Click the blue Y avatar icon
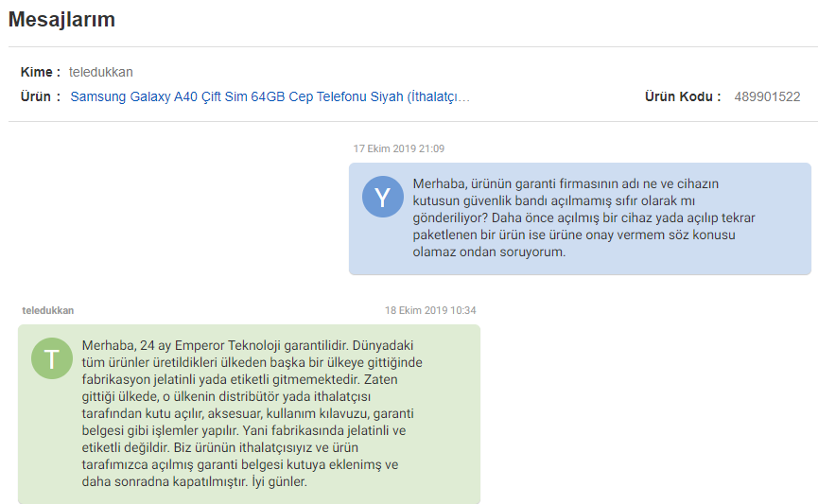 pos(383,197)
